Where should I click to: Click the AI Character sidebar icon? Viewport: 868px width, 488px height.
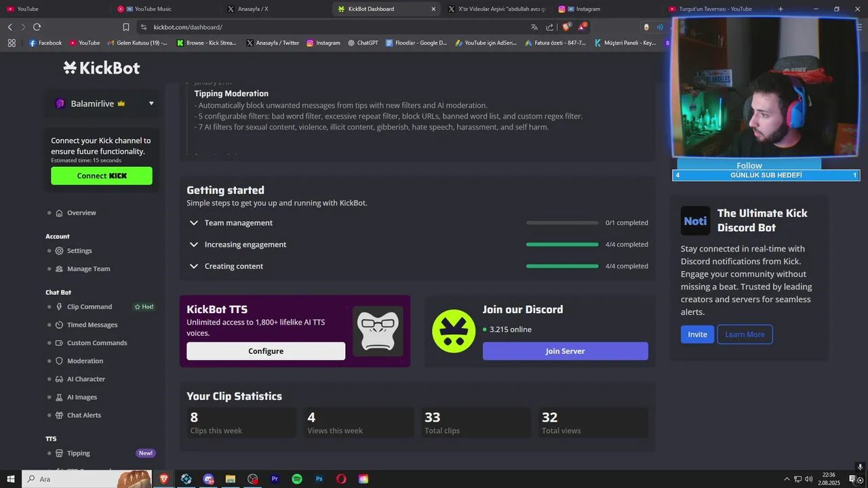[x=59, y=380]
